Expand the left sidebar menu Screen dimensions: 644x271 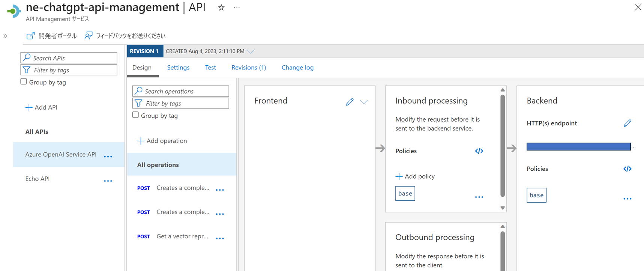coord(5,36)
